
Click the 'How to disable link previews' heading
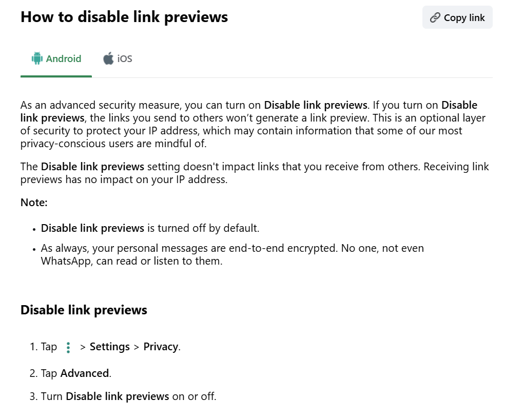[124, 17]
